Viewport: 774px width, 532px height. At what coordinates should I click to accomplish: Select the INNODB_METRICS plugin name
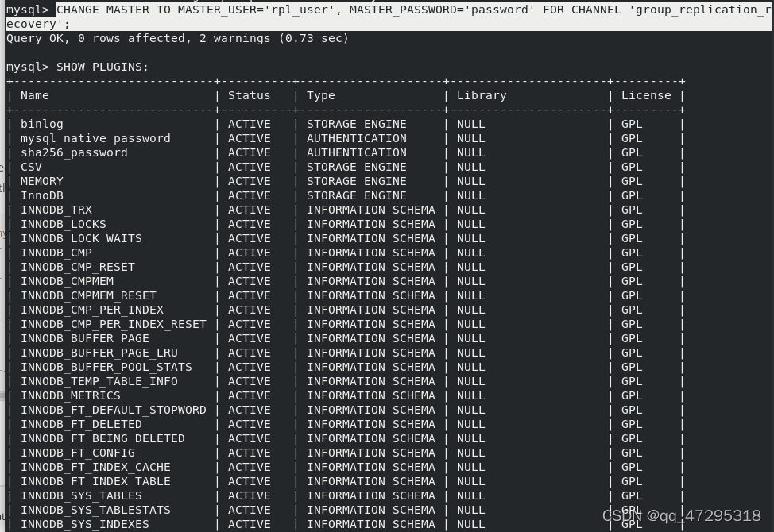point(70,396)
